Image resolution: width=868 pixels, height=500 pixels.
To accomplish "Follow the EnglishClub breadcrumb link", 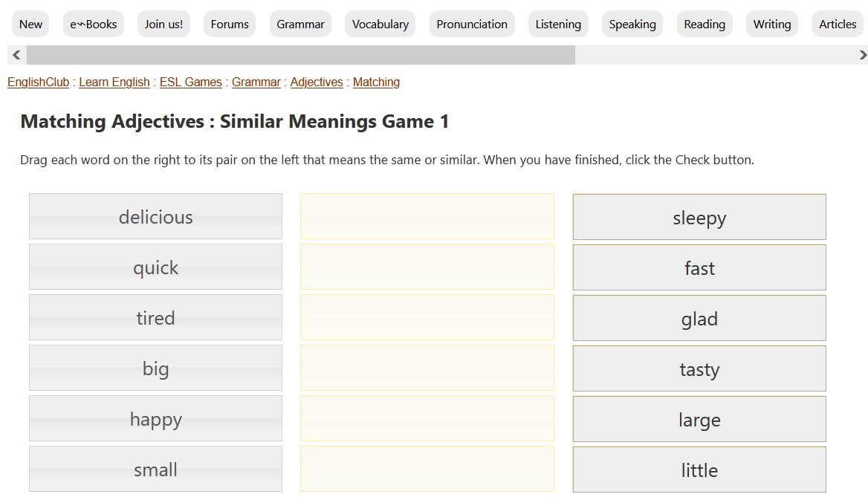I will pos(38,82).
